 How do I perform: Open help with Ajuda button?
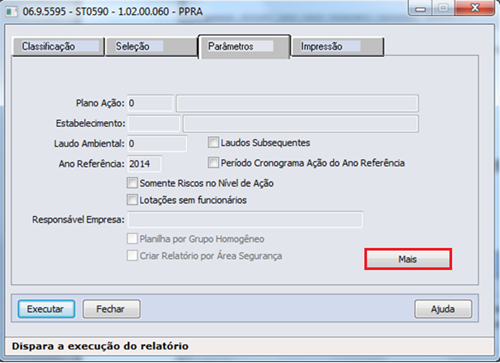443,309
